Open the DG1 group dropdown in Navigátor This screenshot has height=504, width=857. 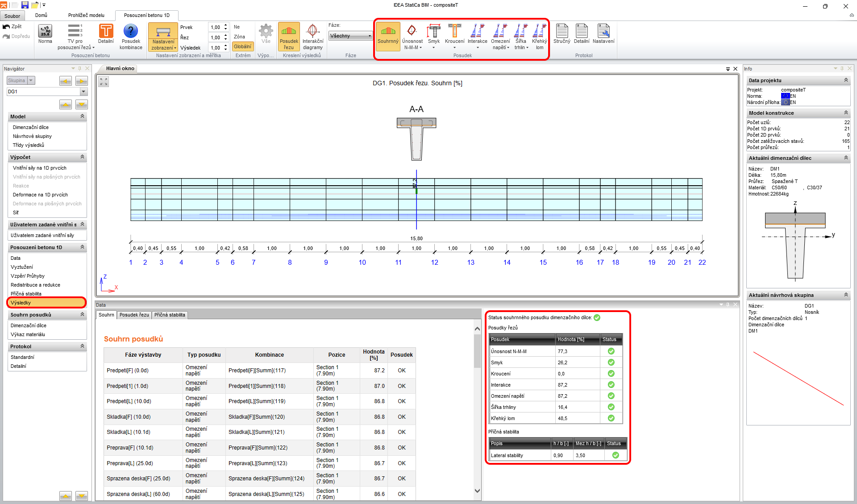[x=83, y=92]
